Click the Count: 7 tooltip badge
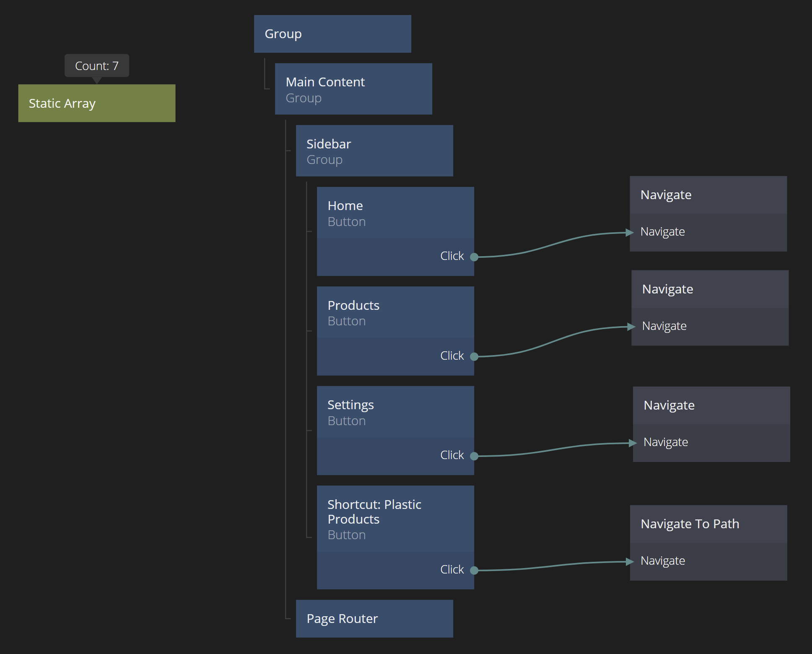The height and width of the screenshot is (654, 812). [x=96, y=66]
